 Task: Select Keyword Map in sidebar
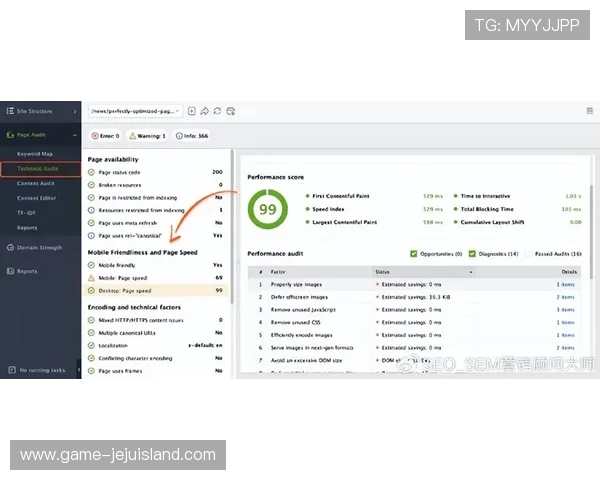[x=35, y=154]
